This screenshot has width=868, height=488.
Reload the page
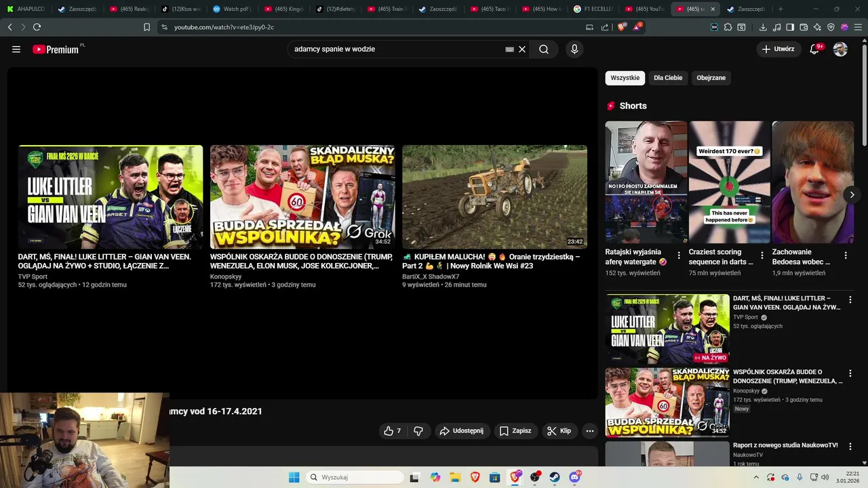37,27
